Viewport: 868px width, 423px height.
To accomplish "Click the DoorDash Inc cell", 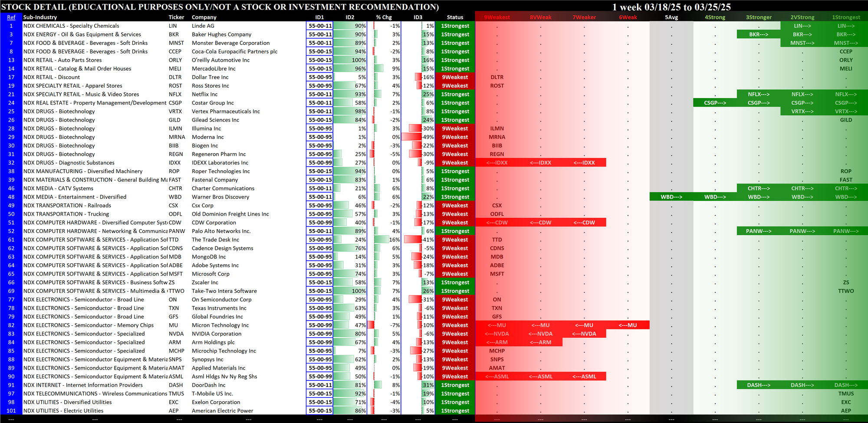I will point(208,385).
